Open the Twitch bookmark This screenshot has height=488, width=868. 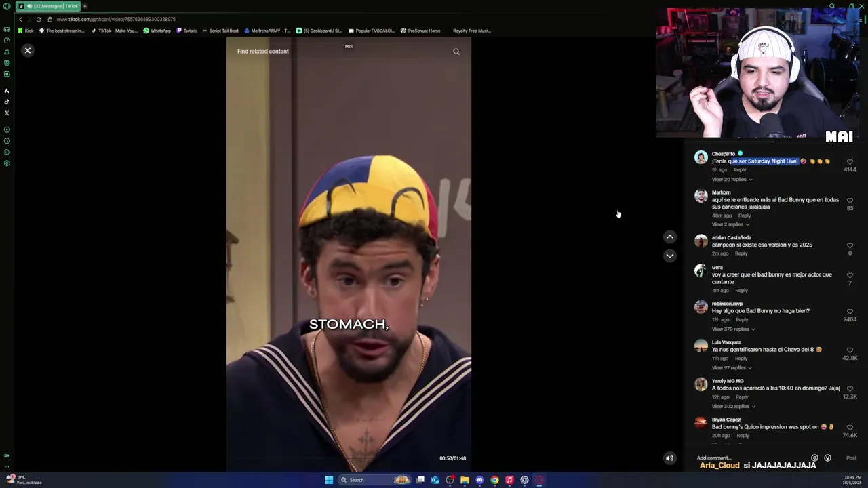186,30
